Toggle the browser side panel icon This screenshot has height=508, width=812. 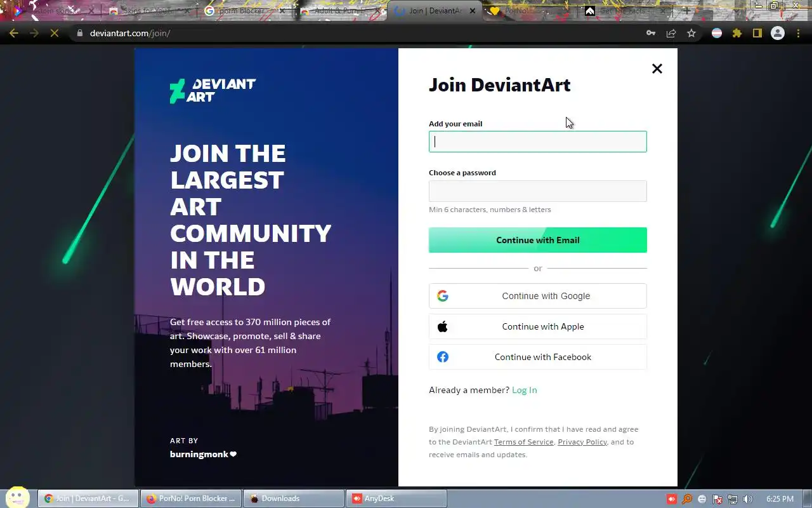click(x=757, y=33)
